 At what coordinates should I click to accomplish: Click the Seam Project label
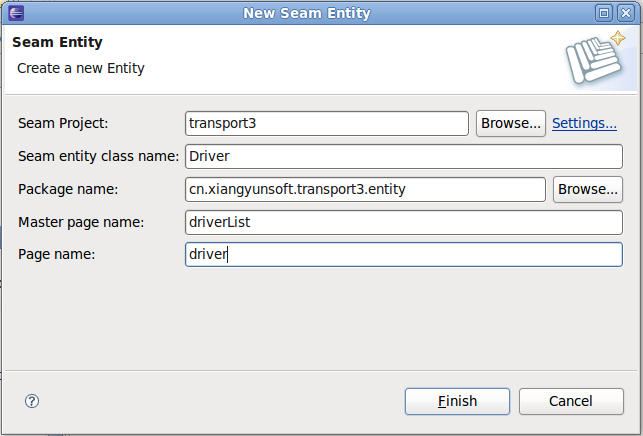coord(63,123)
